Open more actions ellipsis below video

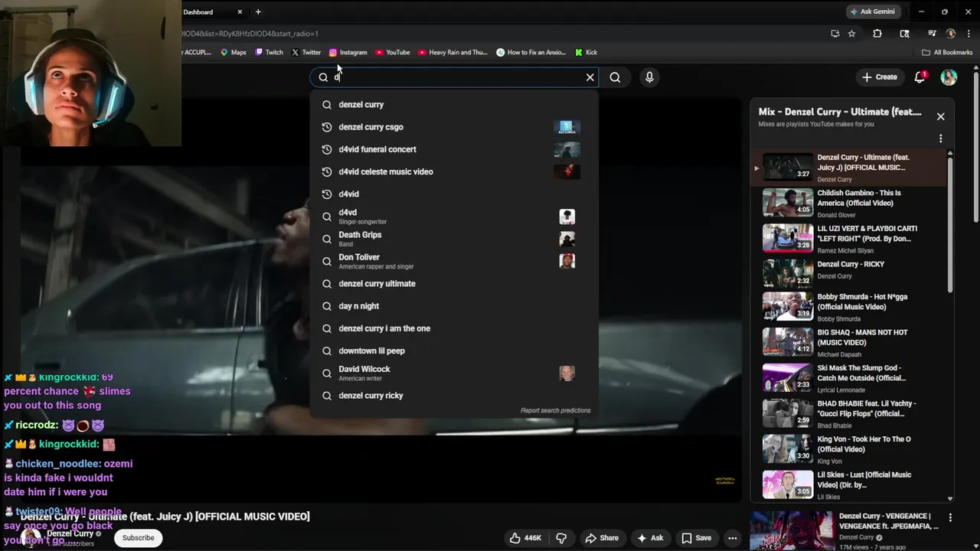click(x=733, y=538)
